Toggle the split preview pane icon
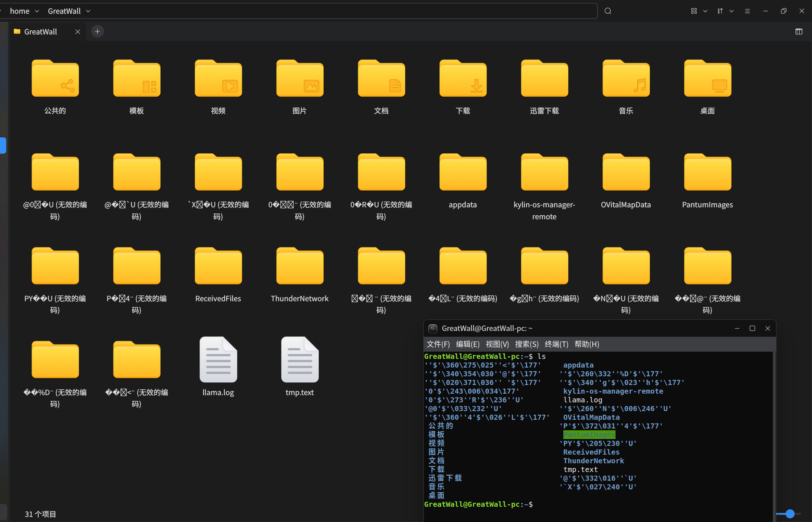The image size is (812, 522). click(799, 32)
